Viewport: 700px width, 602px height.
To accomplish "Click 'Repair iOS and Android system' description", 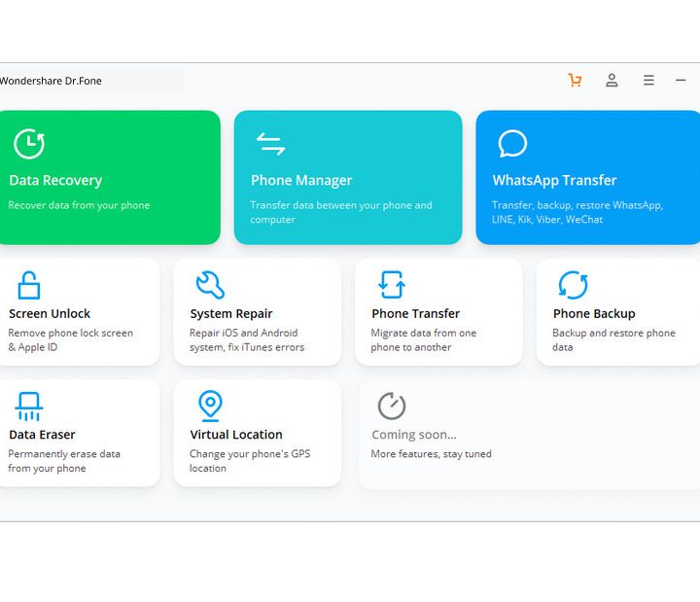I will coord(247,339).
